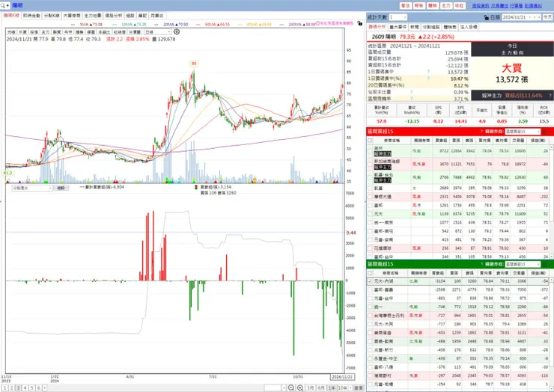Toggle the 分價量 indicator button
Image resolution: width=554 pixels, height=392 pixels.
135,31
